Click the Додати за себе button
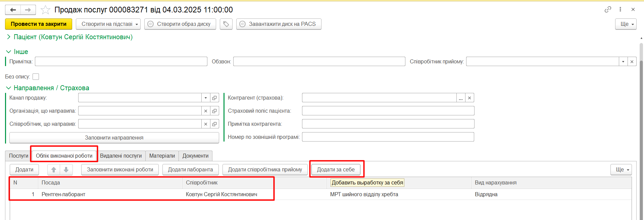The height and width of the screenshot is (220, 644). pyautogui.click(x=336, y=170)
